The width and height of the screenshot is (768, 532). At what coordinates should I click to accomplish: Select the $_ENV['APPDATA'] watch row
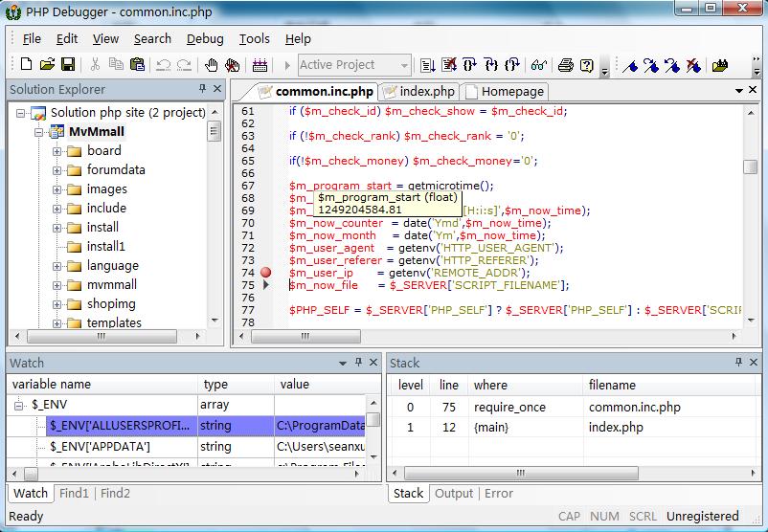[x=186, y=446]
